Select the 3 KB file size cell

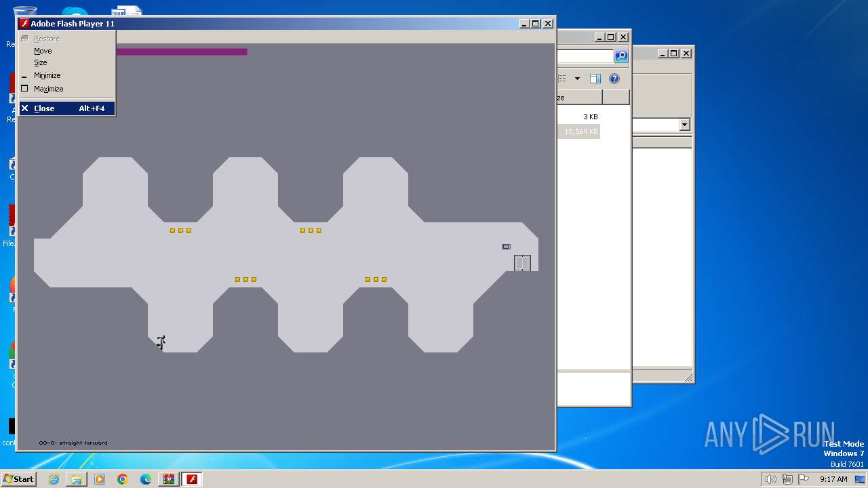point(590,117)
